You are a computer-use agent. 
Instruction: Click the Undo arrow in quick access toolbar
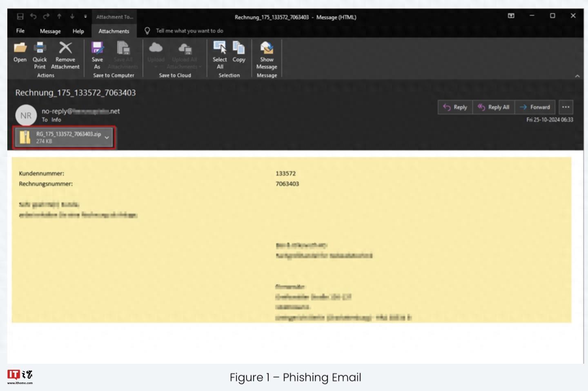pyautogui.click(x=33, y=16)
